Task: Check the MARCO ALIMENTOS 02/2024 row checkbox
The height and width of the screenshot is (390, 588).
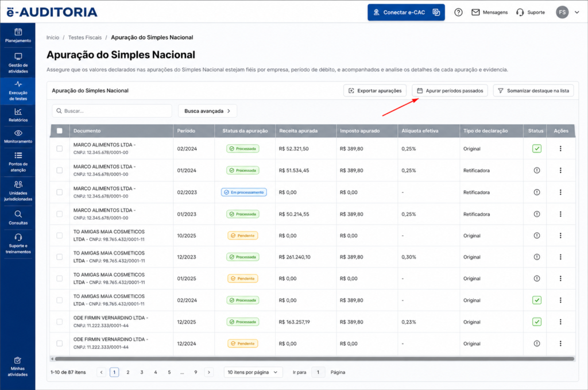Action: click(60, 149)
